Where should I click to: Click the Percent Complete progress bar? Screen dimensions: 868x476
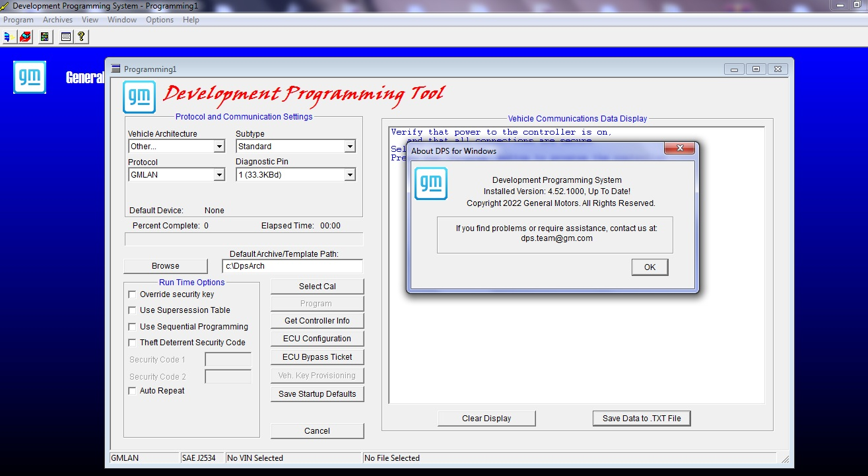(x=244, y=239)
